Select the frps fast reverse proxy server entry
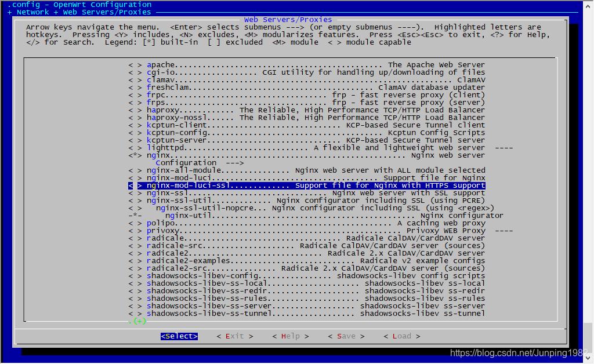This screenshot has height=364, width=594. click(x=306, y=103)
